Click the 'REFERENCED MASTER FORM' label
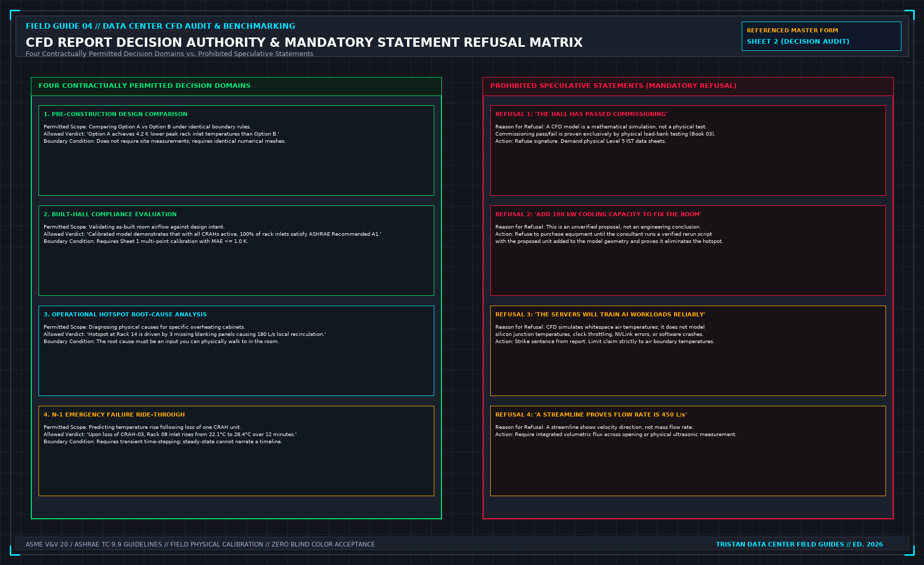Image resolution: width=924 pixels, height=565 pixels. [792, 31]
